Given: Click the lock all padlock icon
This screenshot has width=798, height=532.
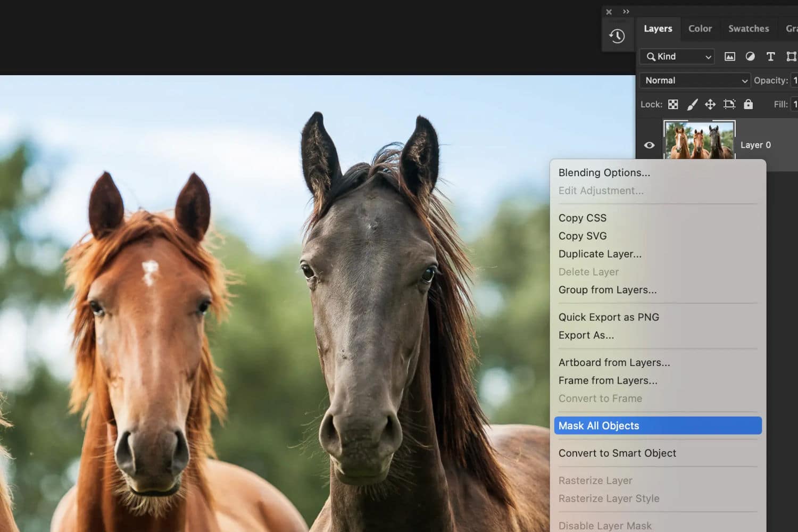Looking at the screenshot, I should click(x=748, y=104).
